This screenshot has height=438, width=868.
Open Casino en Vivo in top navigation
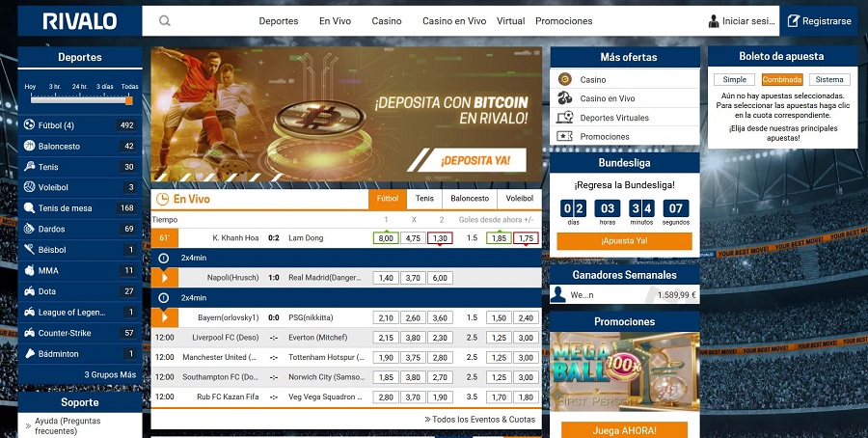454,21
